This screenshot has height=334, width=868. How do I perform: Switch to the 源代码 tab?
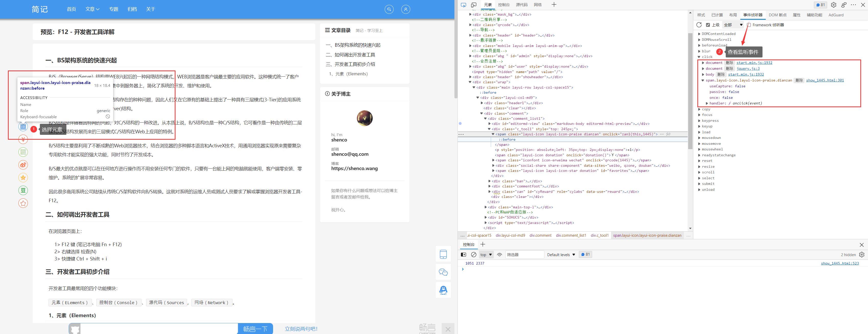point(522,5)
